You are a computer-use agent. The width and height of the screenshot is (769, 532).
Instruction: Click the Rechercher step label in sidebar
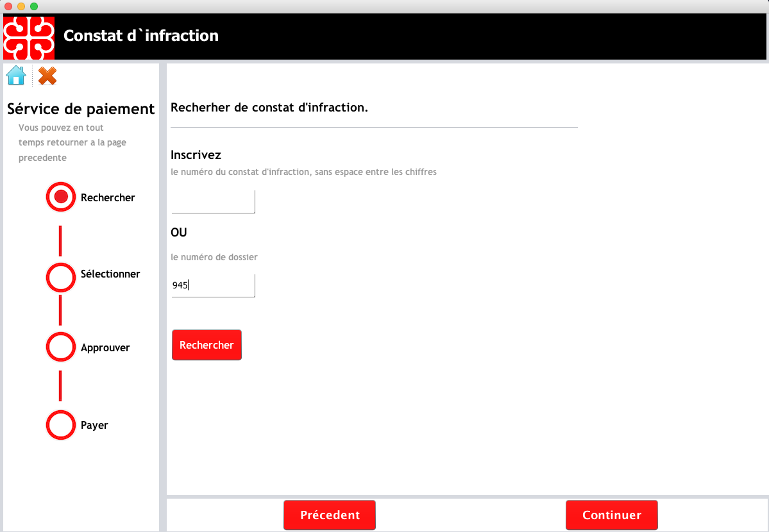(108, 197)
